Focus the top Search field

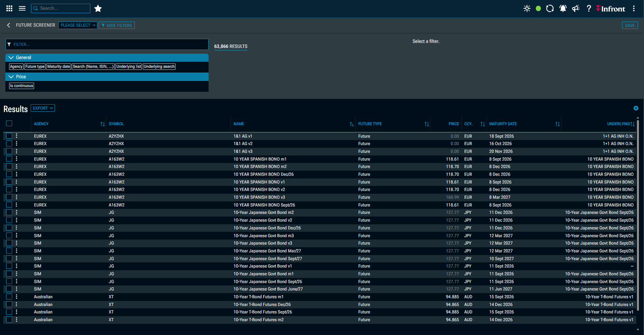61,8
